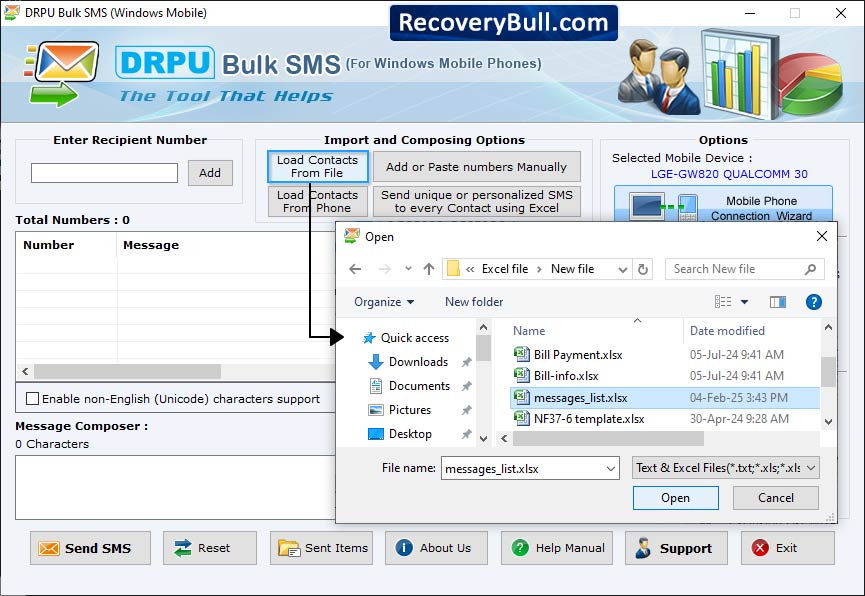This screenshot has width=865, height=596.
Task: Click the Pictures folder icon
Action: (376, 410)
